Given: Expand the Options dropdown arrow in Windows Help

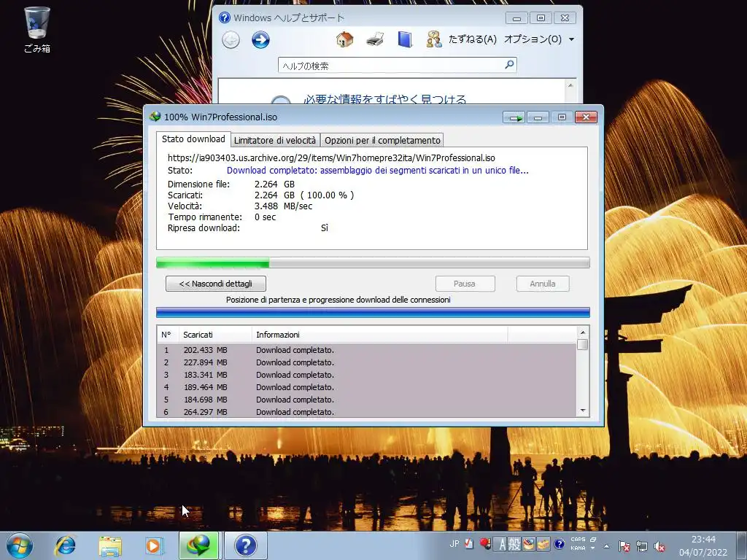Looking at the screenshot, I should [x=572, y=39].
